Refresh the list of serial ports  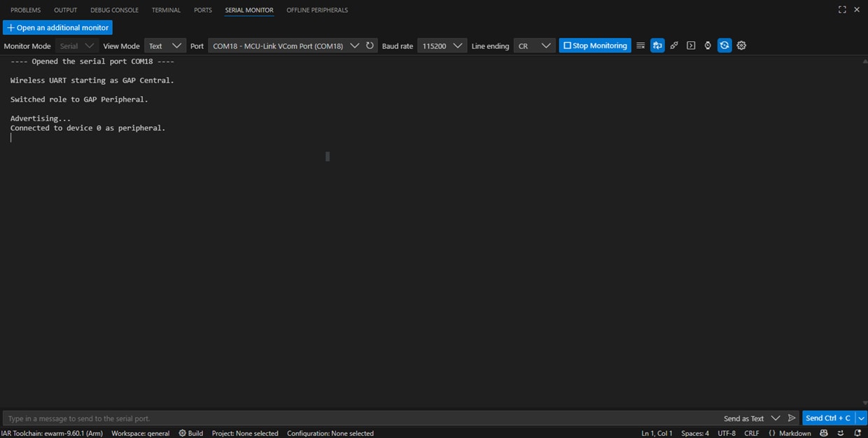[370, 45]
